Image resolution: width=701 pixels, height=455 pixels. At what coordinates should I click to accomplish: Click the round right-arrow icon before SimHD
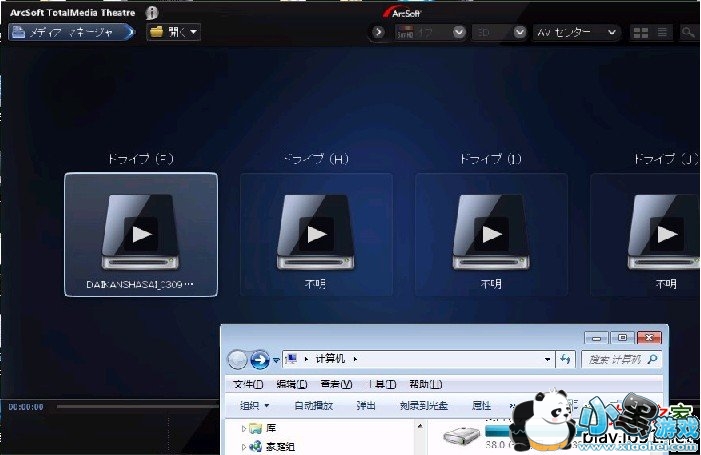pyautogui.click(x=379, y=32)
